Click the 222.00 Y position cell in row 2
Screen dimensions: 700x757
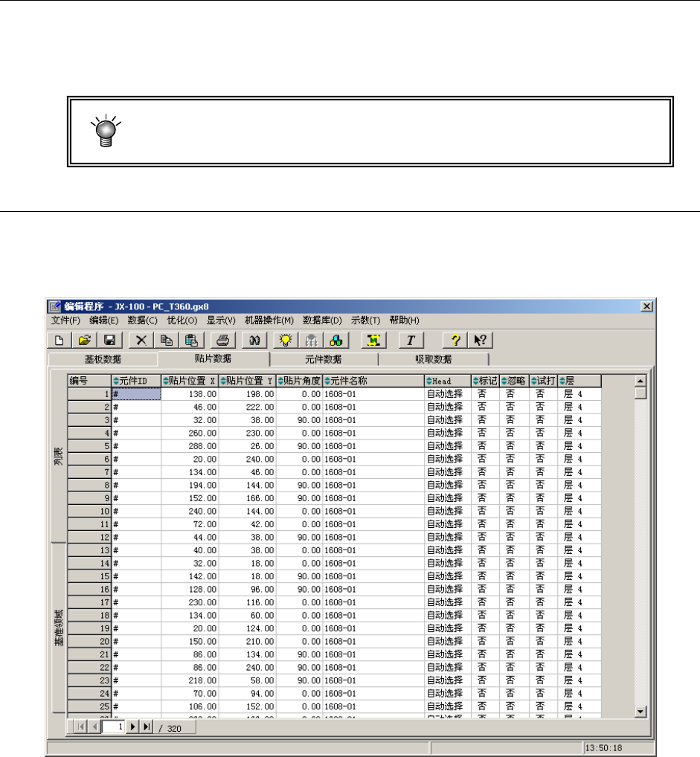coord(247,407)
